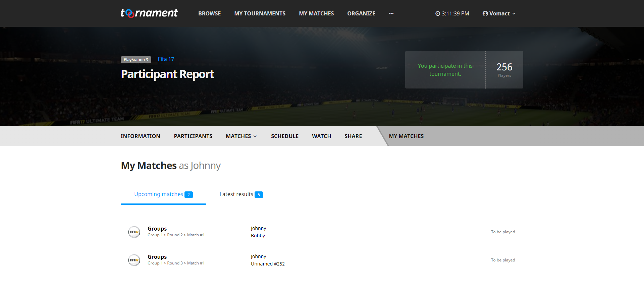Open Johnny vs Unnamed #252 match
The width and height of the screenshot is (644, 298).
click(322, 260)
